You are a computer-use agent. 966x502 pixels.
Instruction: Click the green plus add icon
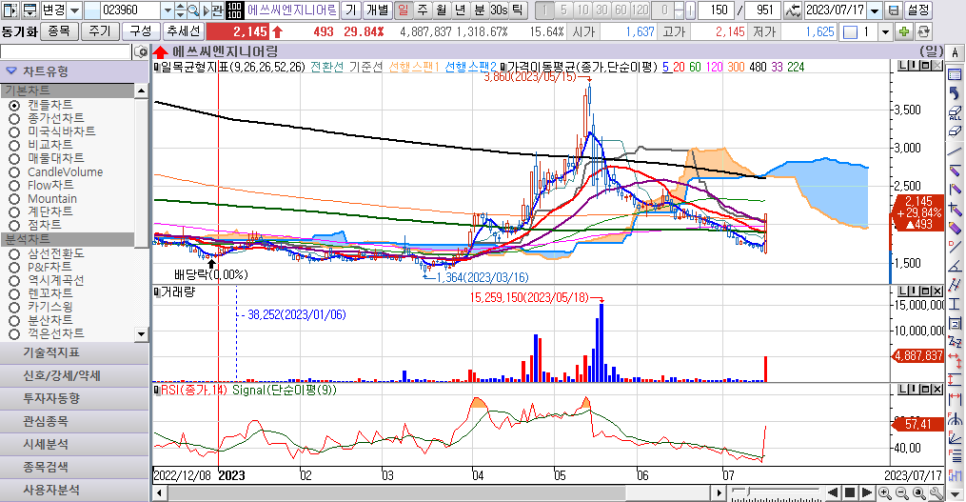(904, 31)
